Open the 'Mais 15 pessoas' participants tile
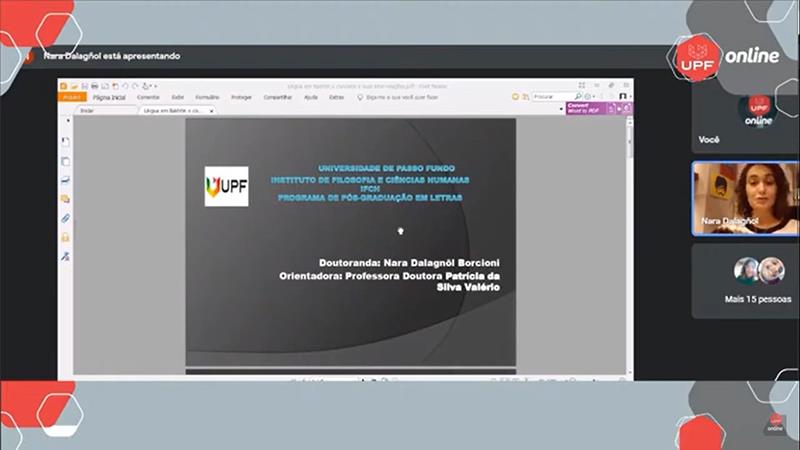The width and height of the screenshot is (800, 450). (745, 281)
